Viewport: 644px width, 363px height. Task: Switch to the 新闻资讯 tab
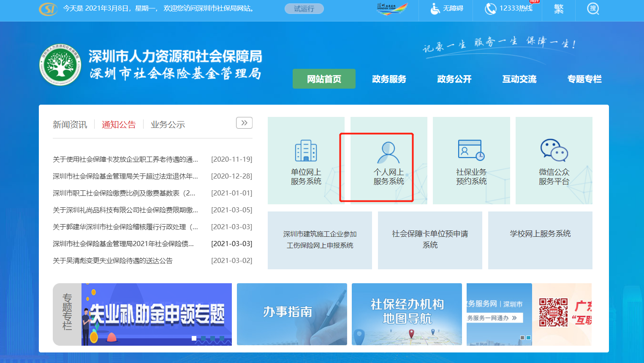click(x=70, y=125)
